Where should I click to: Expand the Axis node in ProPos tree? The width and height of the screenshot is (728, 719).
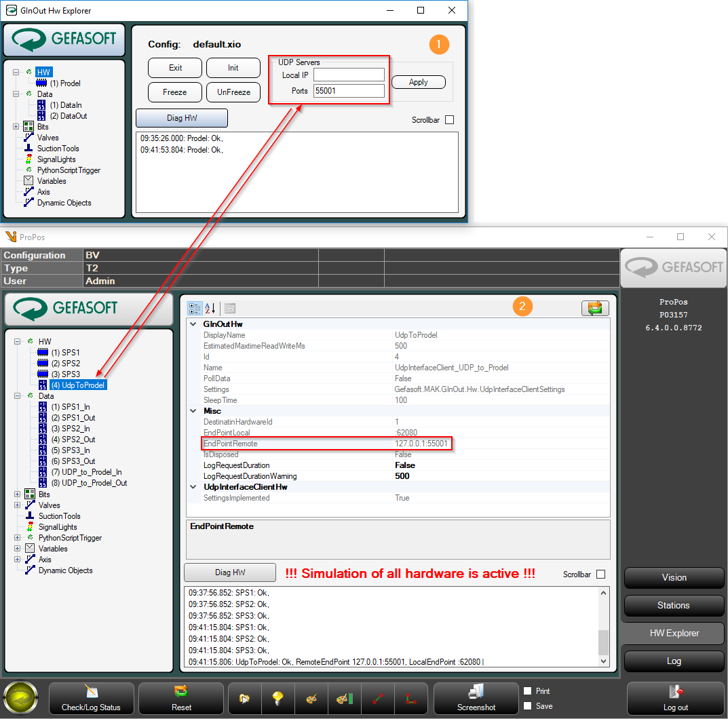click(x=17, y=560)
